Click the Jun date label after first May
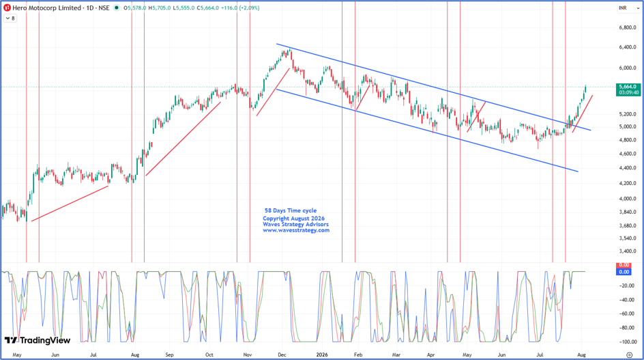Screen dimensions: 644x360 pos(55,355)
